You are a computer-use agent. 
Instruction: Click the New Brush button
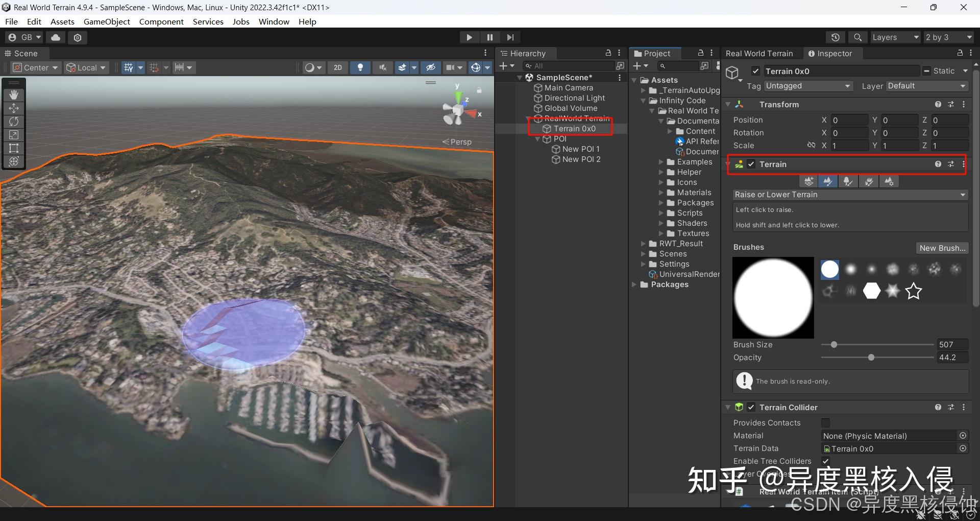pos(942,248)
